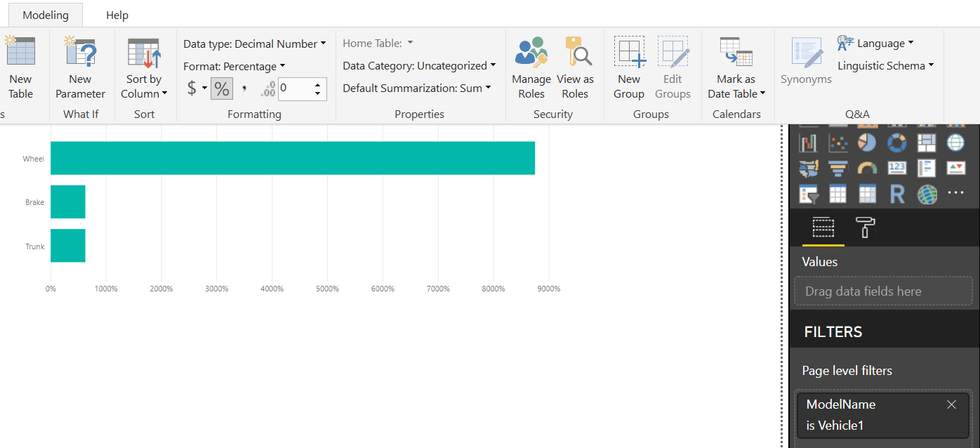Click the Wheel axis label

point(33,159)
